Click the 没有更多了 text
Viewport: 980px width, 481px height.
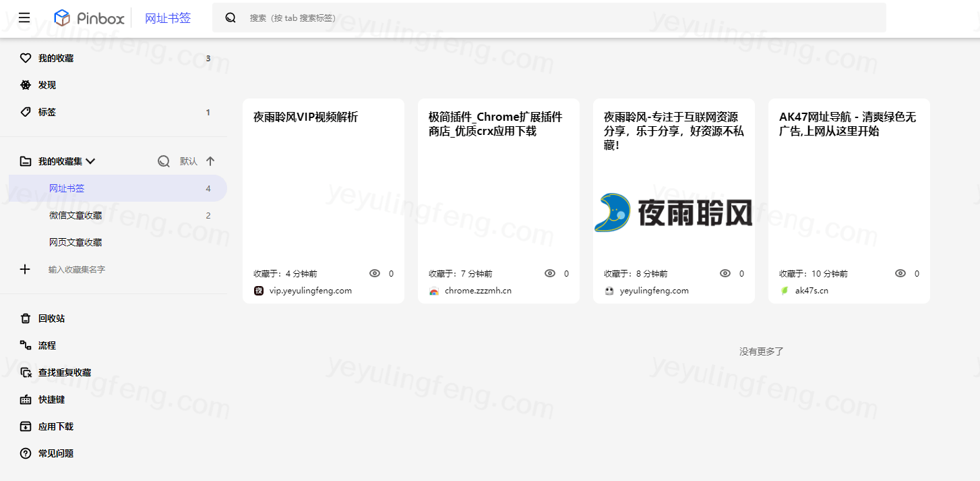click(762, 351)
